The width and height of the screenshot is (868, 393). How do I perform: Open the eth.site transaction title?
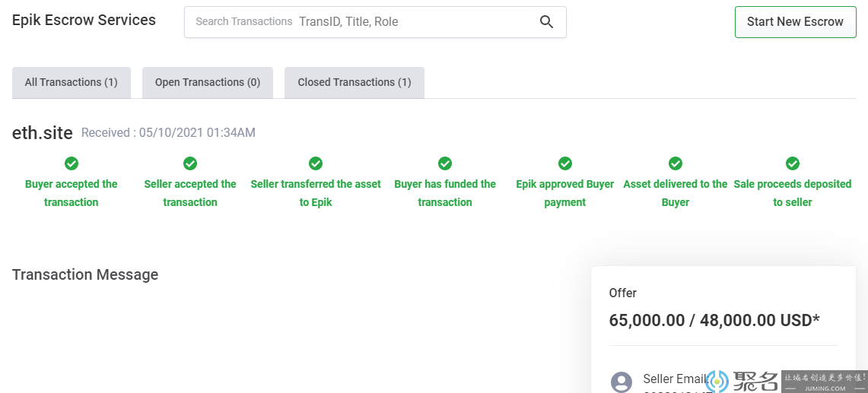(x=43, y=133)
